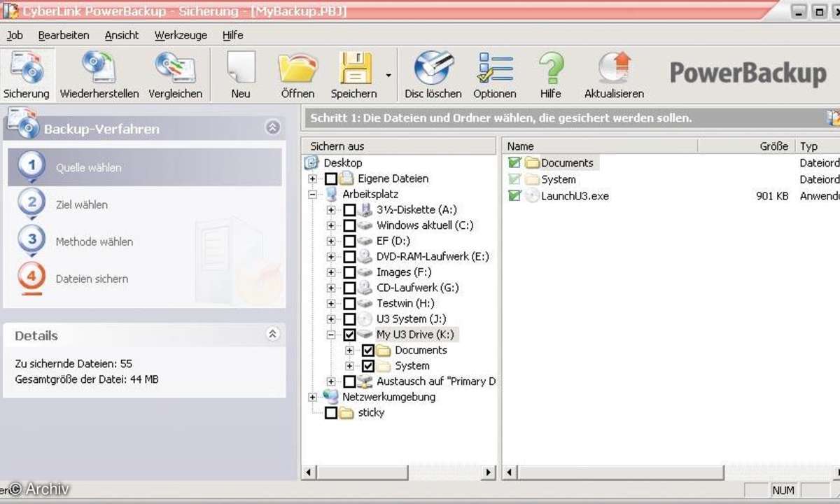
Task: Click tree pane scroll right arrow
Action: [x=489, y=472]
